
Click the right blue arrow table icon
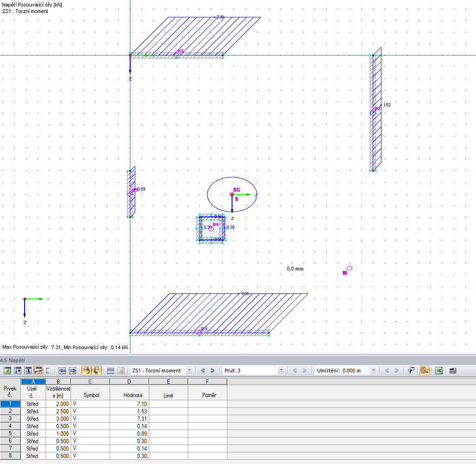click(x=73, y=371)
